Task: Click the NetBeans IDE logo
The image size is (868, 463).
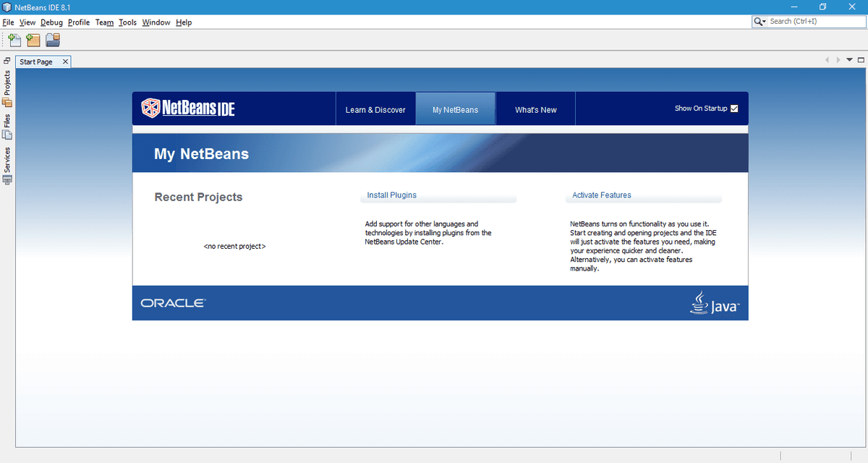Action: [x=188, y=109]
